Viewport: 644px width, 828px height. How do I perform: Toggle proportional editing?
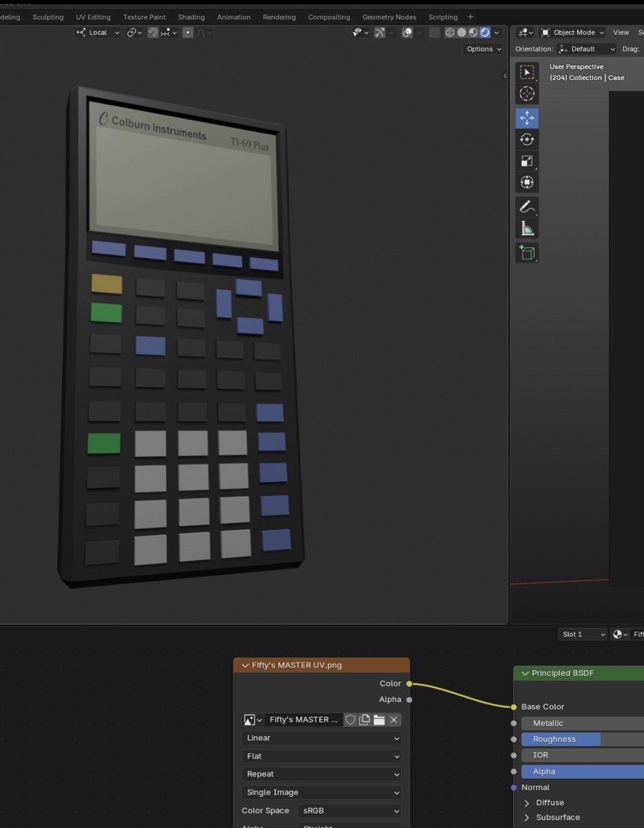click(188, 32)
